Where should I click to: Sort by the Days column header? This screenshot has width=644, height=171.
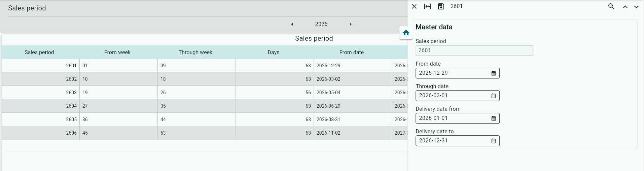click(273, 52)
